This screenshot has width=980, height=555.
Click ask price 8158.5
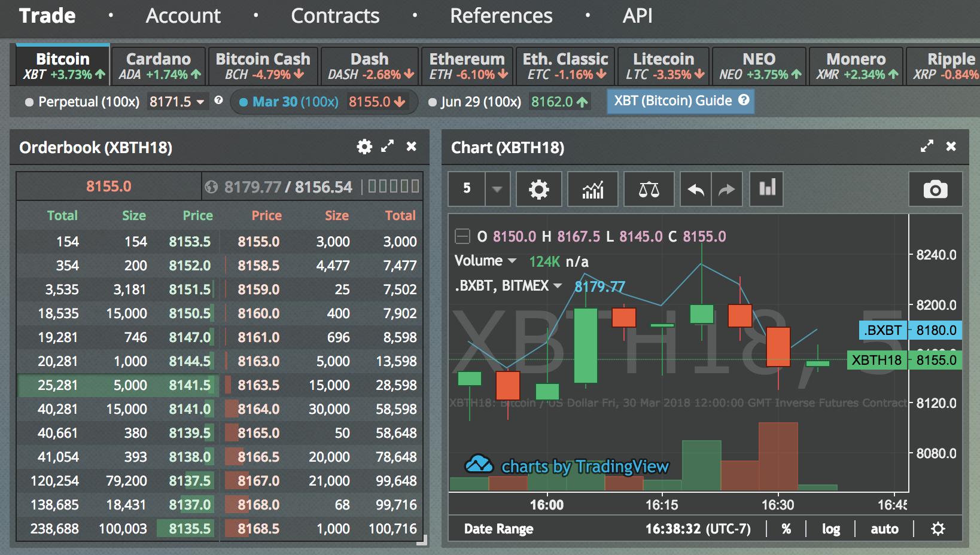(258, 266)
